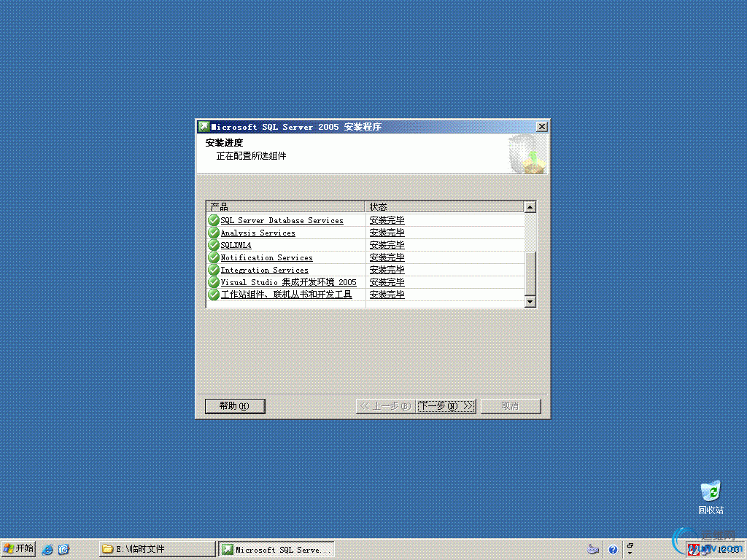Close the SQL Server 2005 setup dialog
This screenshot has width=747, height=560.
pyautogui.click(x=542, y=127)
